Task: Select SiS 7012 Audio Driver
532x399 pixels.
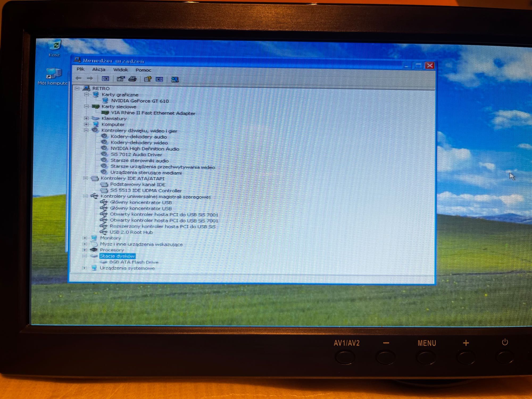Action: pyautogui.click(x=136, y=155)
